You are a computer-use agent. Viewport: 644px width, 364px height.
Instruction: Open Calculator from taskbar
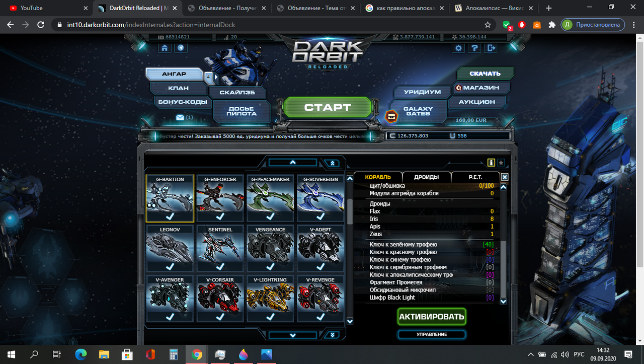[x=174, y=354]
